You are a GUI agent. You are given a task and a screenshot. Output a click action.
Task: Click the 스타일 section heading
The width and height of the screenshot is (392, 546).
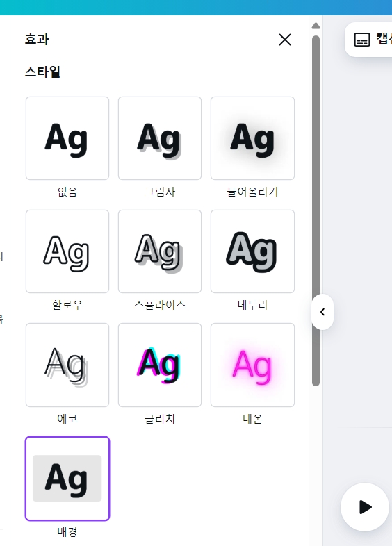pyautogui.click(x=42, y=72)
